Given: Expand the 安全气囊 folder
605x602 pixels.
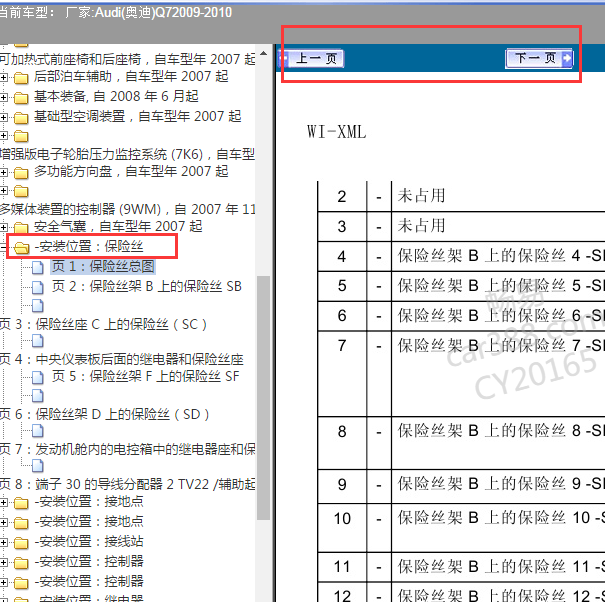Looking at the screenshot, I should click(x=3, y=227).
